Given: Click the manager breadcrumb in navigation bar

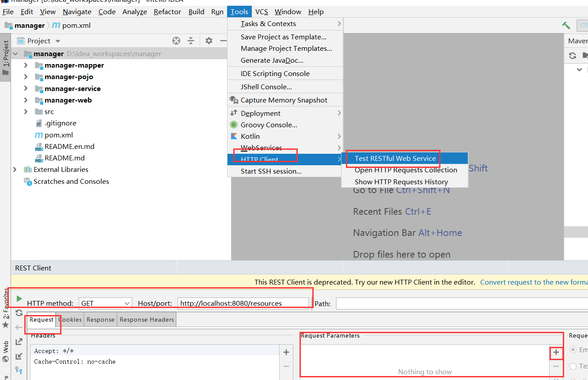Looking at the screenshot, I should point(25,26).
